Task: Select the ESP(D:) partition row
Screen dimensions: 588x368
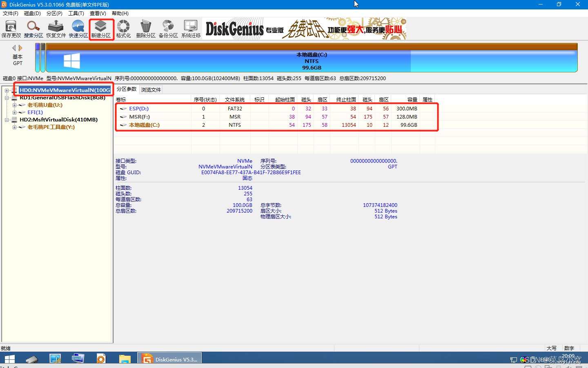Action: [x=275, y=109]
